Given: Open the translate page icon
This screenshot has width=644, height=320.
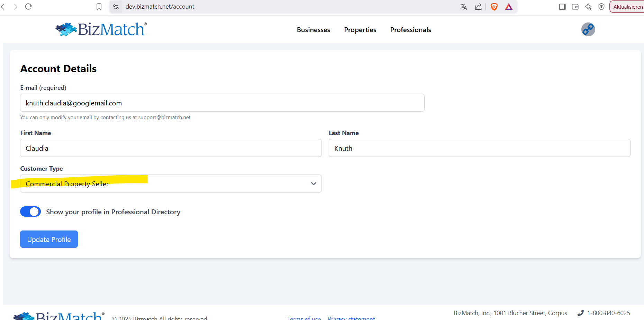Looking at the screenshot, I should tap(464, 7).
